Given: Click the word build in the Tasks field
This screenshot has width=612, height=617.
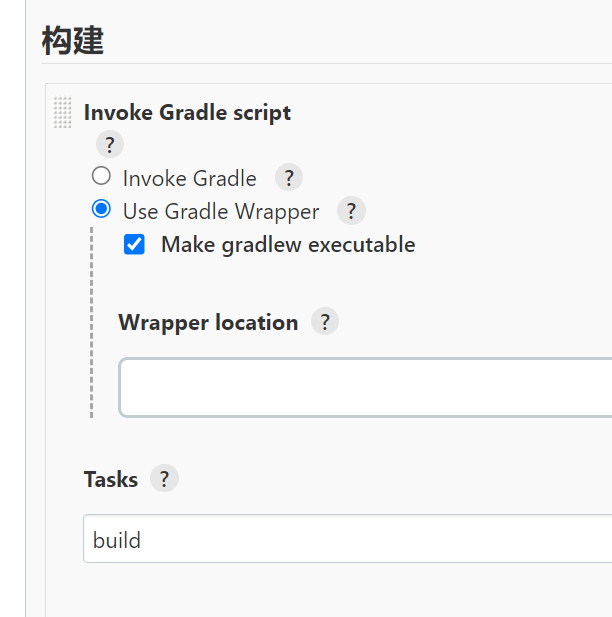Looking at the screenshot, I should [117, 540].
